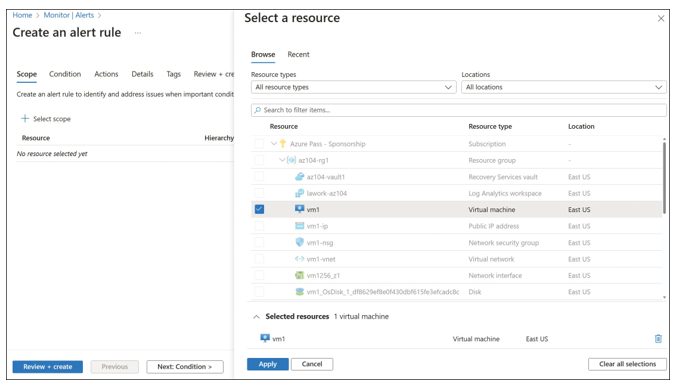The height and width of the screenshot is (387, 679).
Task: Click the lawork-az104 Log Analytics workspace icon
Action: pyautogui.click(x=299, y=193)
